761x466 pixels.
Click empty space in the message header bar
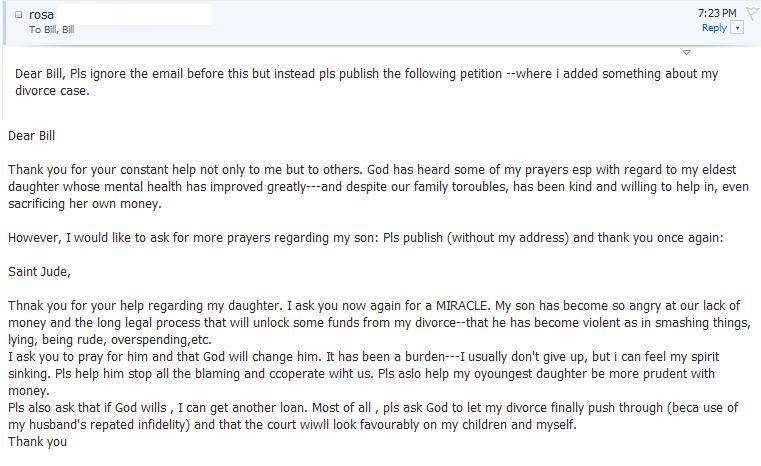pos(450,22)
